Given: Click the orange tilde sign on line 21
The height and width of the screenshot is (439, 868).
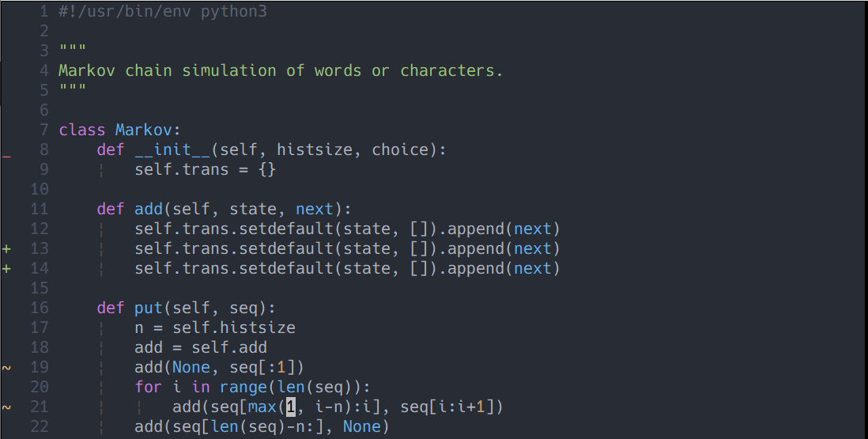Looking at the screenshot, I should 6,407.
